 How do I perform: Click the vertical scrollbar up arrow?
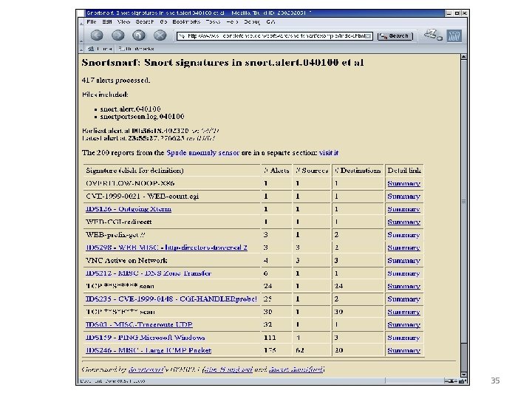coord(463,57)
